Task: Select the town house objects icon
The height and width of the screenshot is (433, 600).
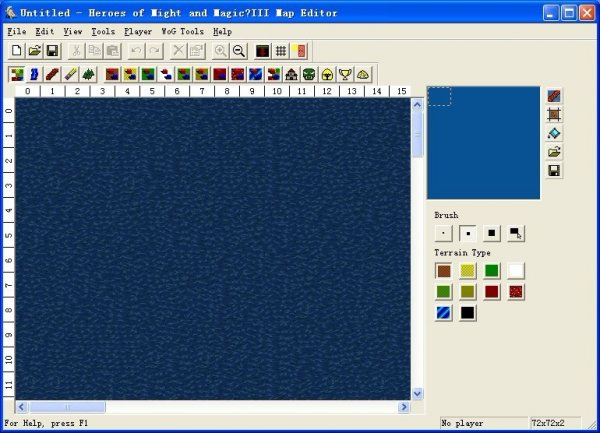Action: coord(291,74)
